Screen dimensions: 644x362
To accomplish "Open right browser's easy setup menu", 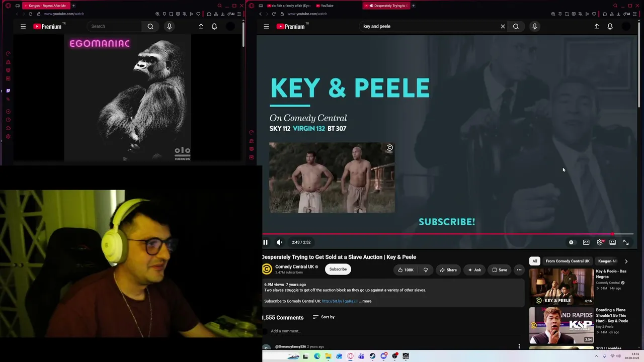I will 634,14.
